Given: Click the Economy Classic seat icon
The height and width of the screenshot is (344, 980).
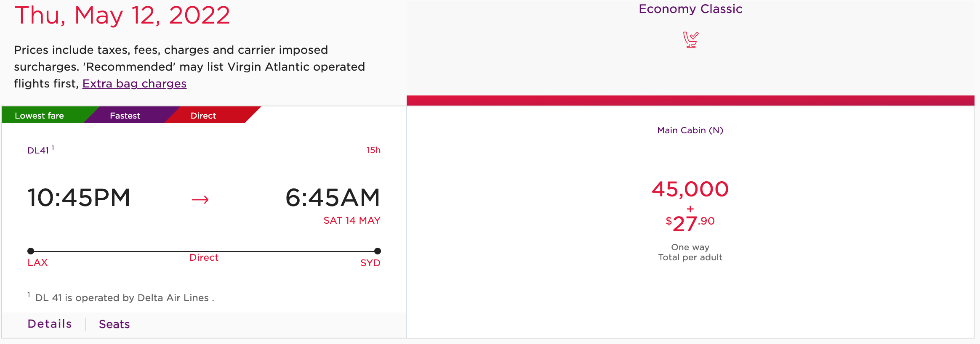Looking at the screenshot, I should (x=690, y=40).
